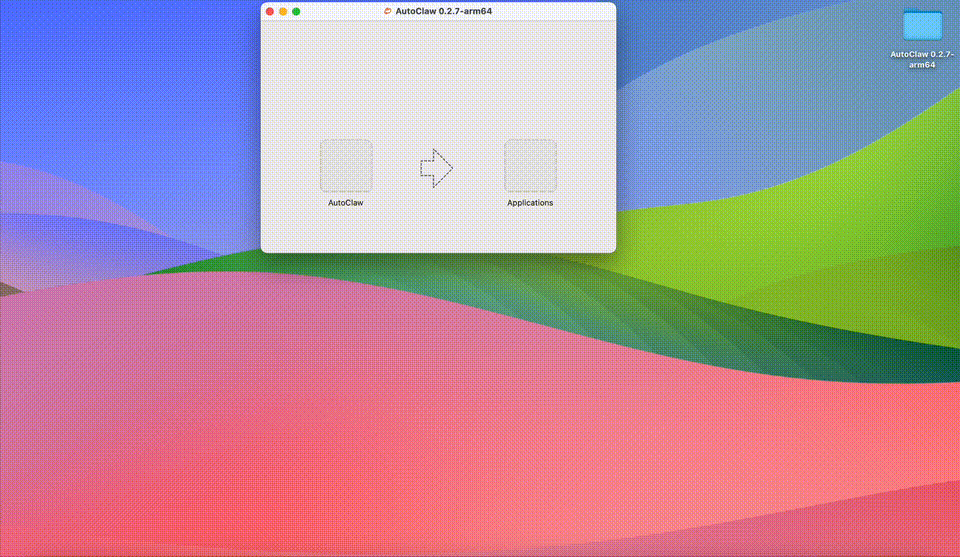The height and width of the screenshot is (557, 960).
Task: Click the orange AutoClaw title bar icon
Action: pos(388,11)
